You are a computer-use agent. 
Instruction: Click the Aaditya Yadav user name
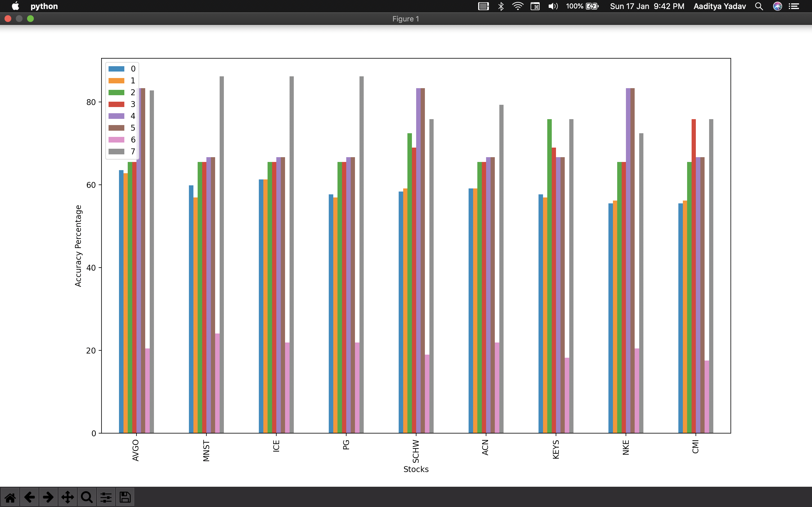tap(720, 6)
